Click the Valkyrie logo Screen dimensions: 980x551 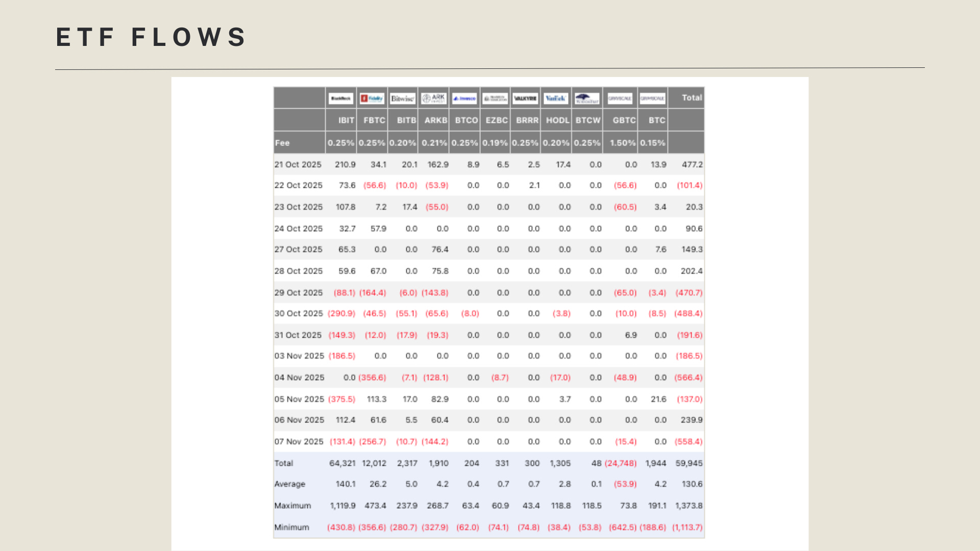click(525, 98)
